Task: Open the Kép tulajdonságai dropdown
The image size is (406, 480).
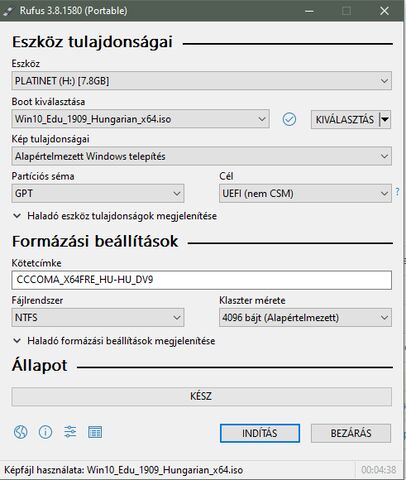Action: 201,156
